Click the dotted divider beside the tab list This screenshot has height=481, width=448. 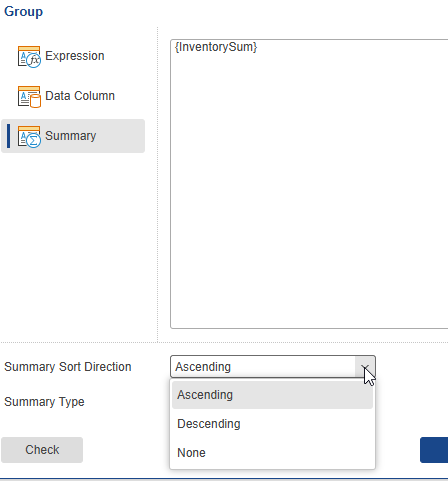(x=157, y=184)
